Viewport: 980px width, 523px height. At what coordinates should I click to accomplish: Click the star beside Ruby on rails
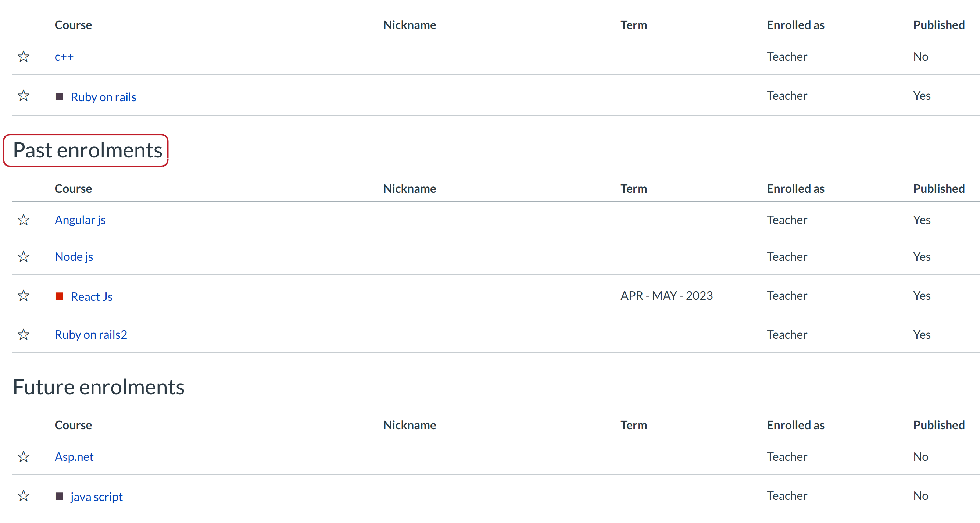tap(24, 96)
